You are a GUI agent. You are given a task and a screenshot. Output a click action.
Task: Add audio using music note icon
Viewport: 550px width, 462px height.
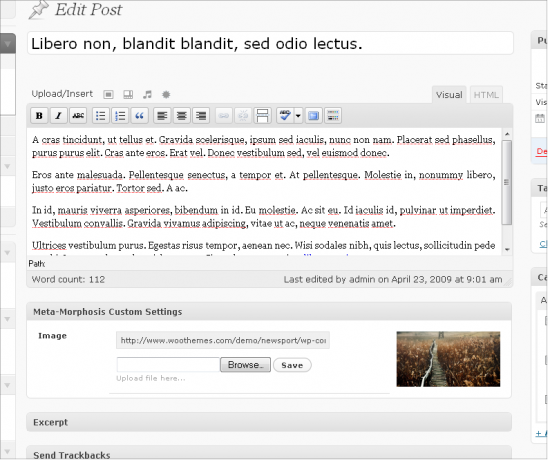(x=147, y=94)
